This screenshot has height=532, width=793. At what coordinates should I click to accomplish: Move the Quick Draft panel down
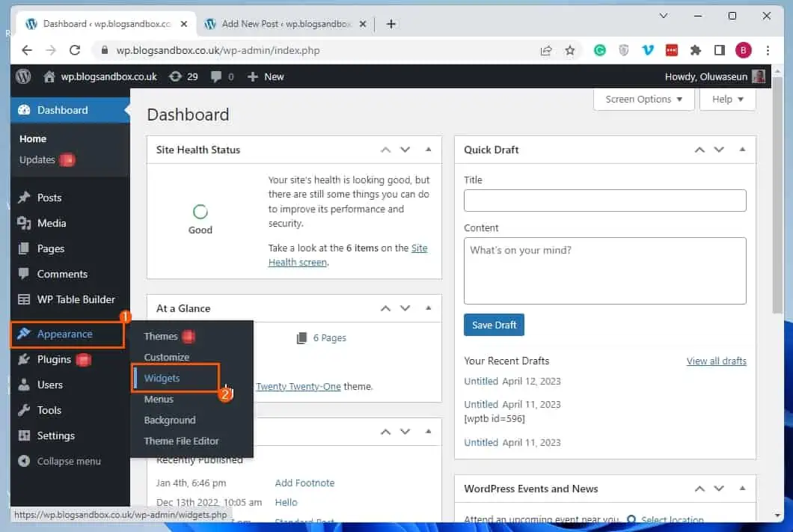[x=719, y=150]
